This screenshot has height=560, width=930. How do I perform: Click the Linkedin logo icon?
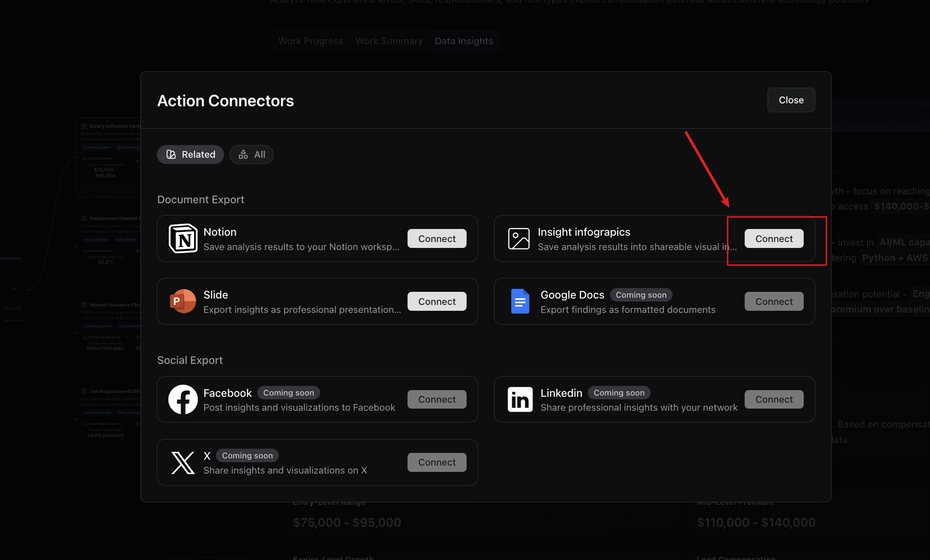(520, 399)
